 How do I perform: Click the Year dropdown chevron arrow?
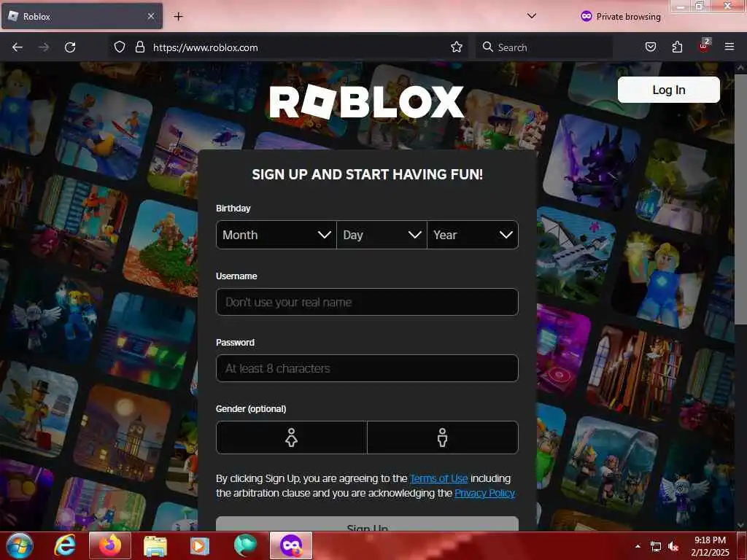click(x=506, y=235)
